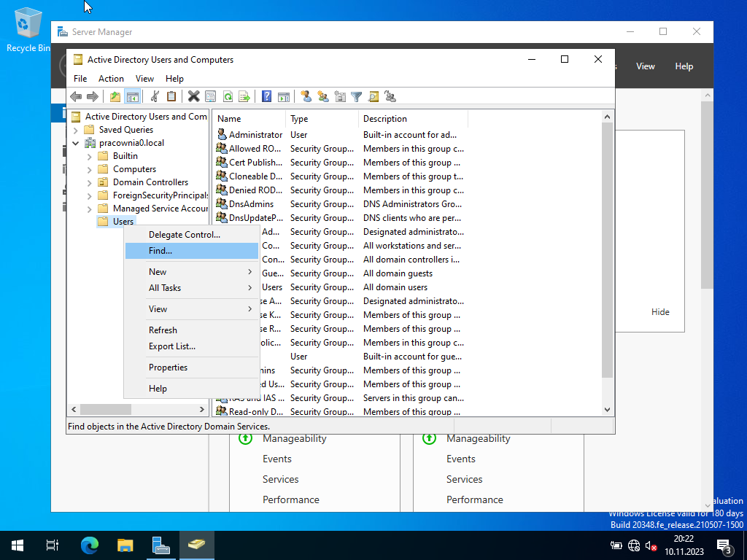
Task: Click the Paste clipboard icon
Action: 171,97
